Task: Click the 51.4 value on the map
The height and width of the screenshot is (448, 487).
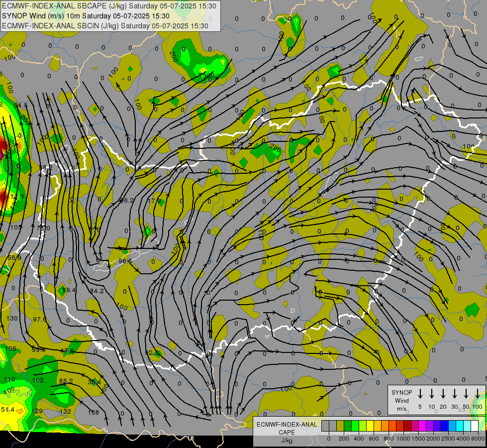Action: pos(7,410)
